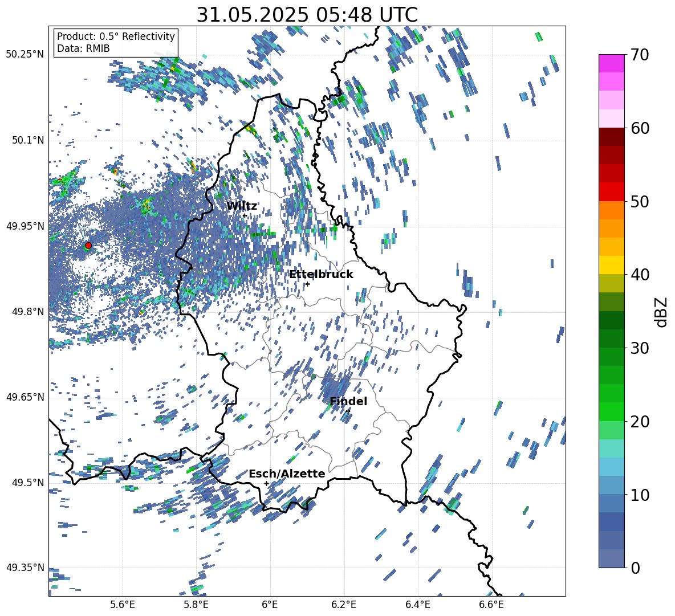Image resolution: width=675 pixels, height=616 pixels.
Task: Click the 60 label on the colorbar
Action: point(639,128)
